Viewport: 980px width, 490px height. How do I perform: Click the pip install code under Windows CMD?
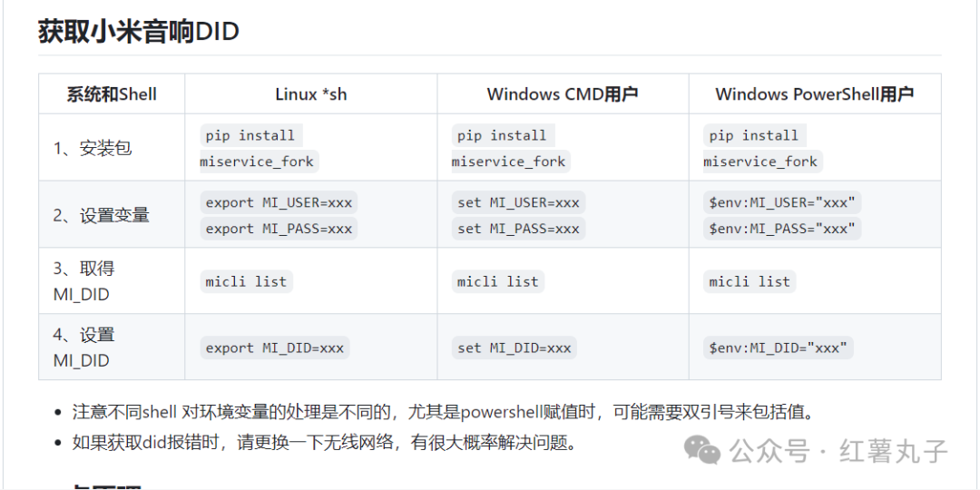point(503,135)
